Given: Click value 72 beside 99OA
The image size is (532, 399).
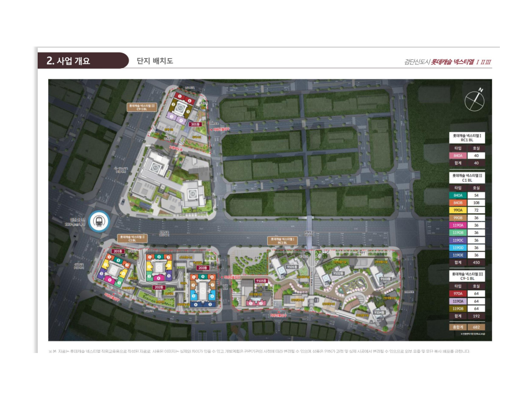Looking at the screenshot, I should (x=476, y=211).
